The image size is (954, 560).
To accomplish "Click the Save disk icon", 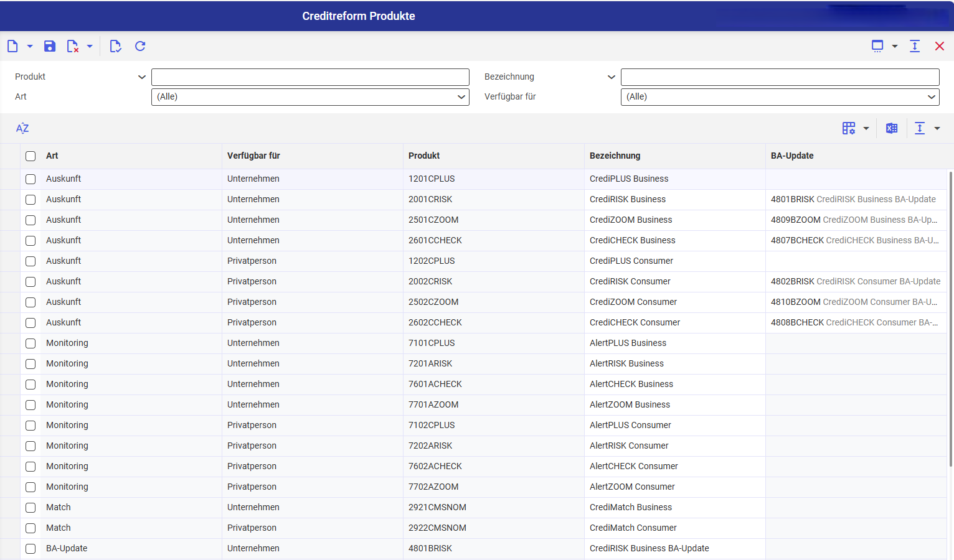I will 50,46.
